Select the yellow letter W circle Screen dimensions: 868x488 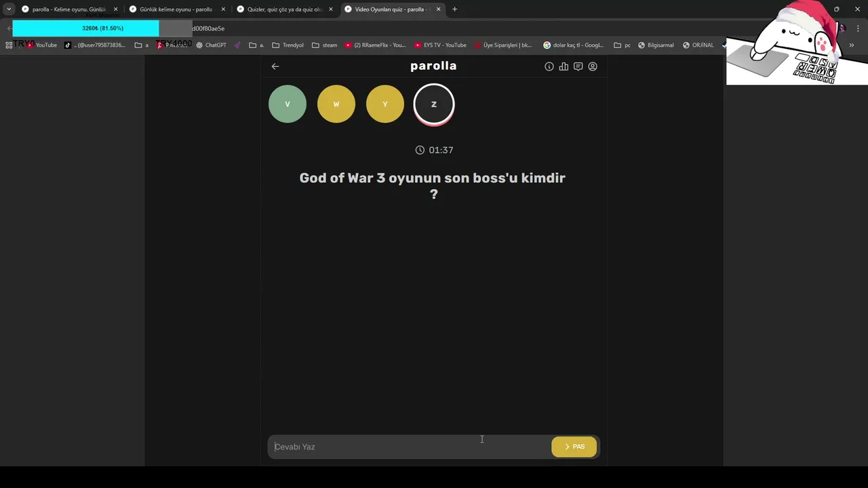(336, 104)
